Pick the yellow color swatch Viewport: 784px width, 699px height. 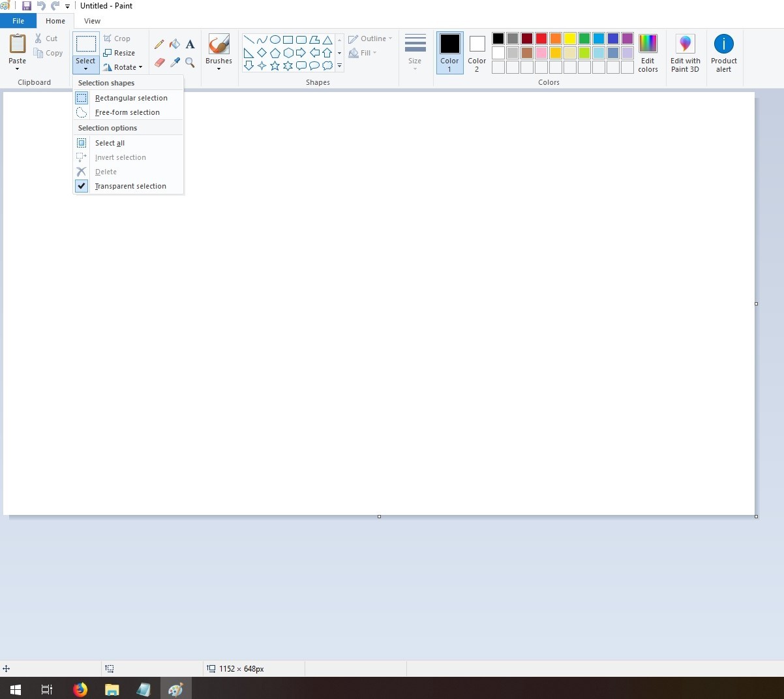click(570, 39)
